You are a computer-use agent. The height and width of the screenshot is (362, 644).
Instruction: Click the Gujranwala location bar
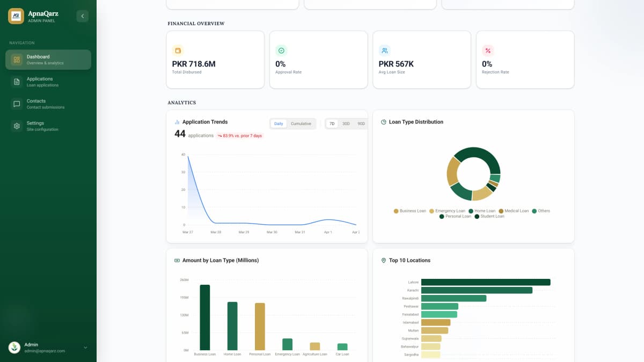pyautogui.click(x=431, y=338)
